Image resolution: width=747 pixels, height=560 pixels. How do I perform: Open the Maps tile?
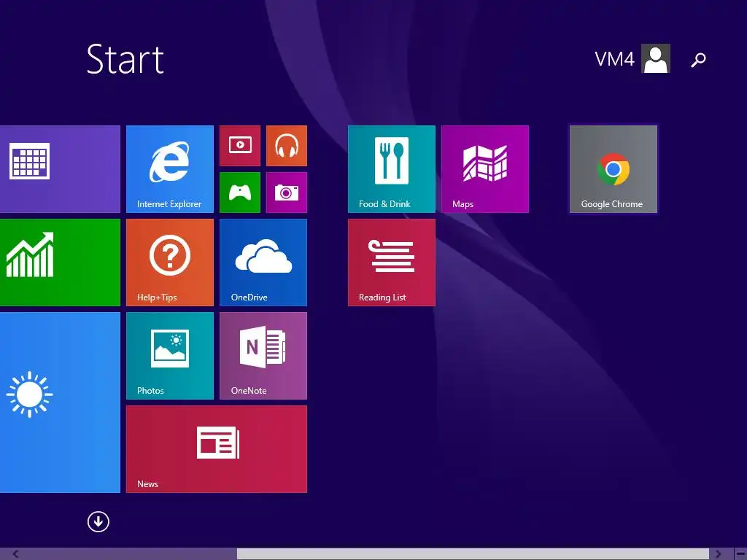[485, 169]
